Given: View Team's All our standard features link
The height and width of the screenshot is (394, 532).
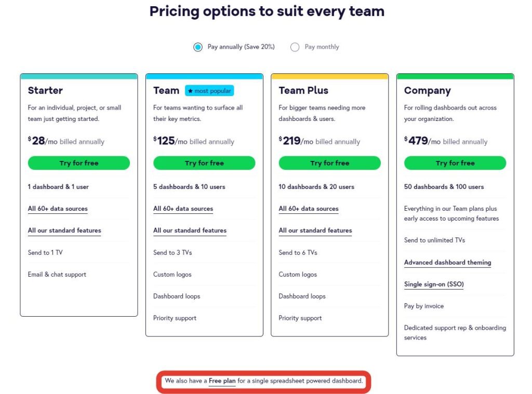Looking at the screenshot, I should (190, 230).
